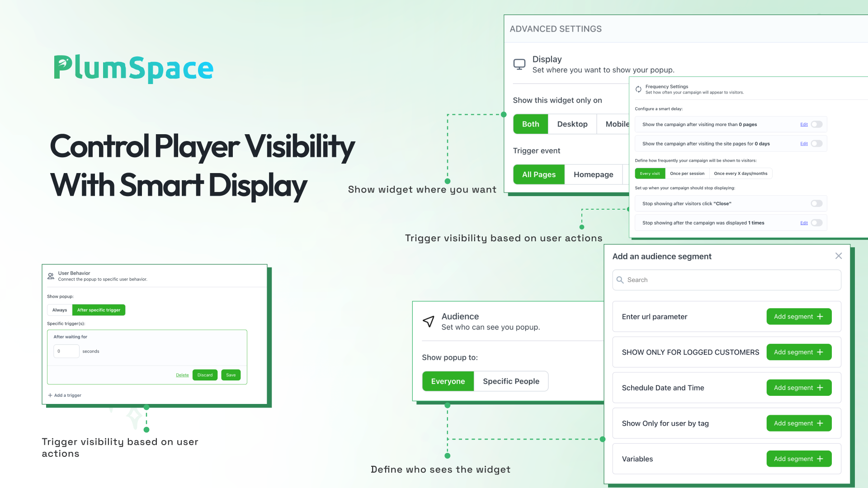Viewport: 868px width, 488px height.
Task: Choose the 'Once per session' frequency option
Action: coord(687,174)
